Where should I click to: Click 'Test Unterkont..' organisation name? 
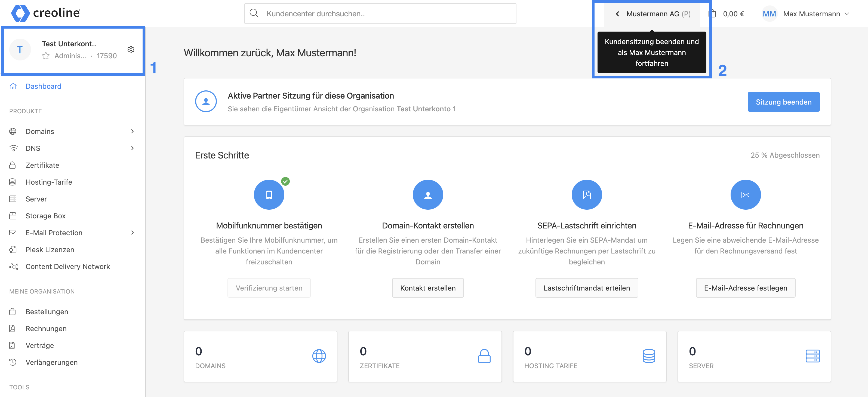pyautogui.click(x=69, y=44)
